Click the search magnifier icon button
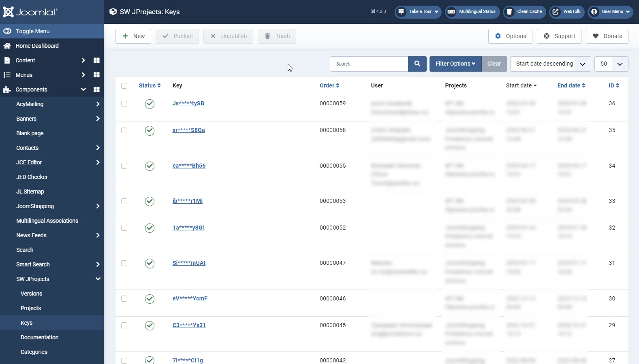Viewport: 639px width, 364px height. tap(417, 64)
